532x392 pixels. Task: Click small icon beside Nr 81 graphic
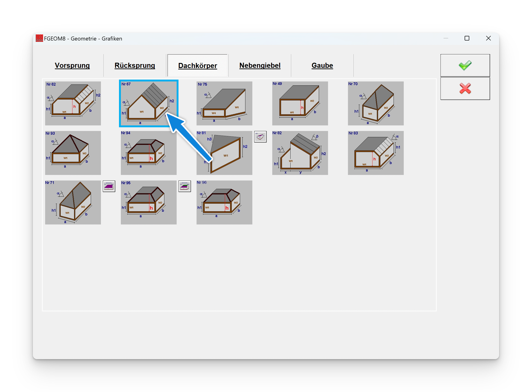(260, 137)
